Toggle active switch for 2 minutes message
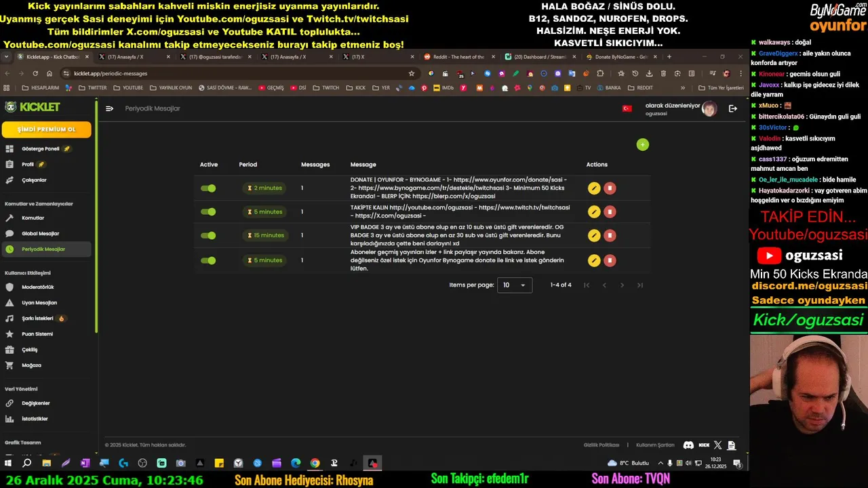 (208, 188)
